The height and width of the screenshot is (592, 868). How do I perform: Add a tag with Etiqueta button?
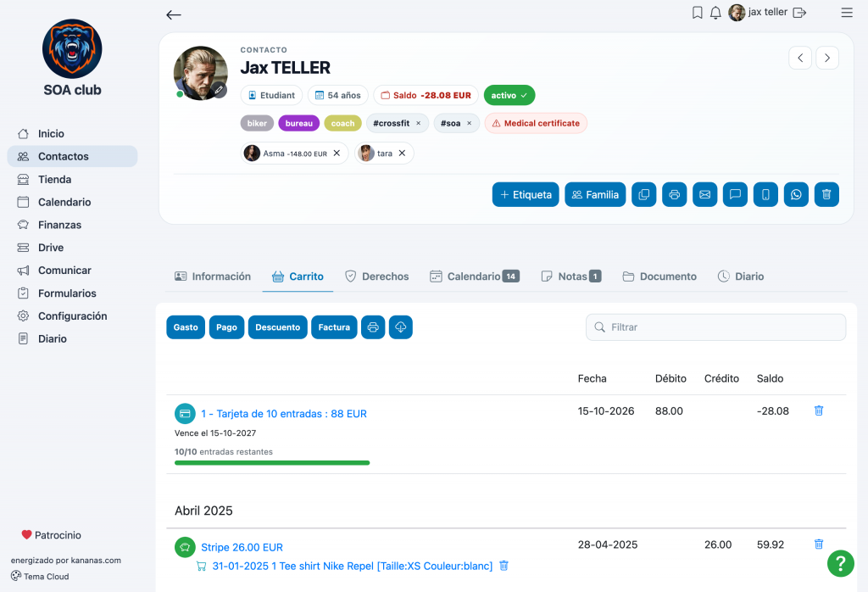tap(526, 194)
